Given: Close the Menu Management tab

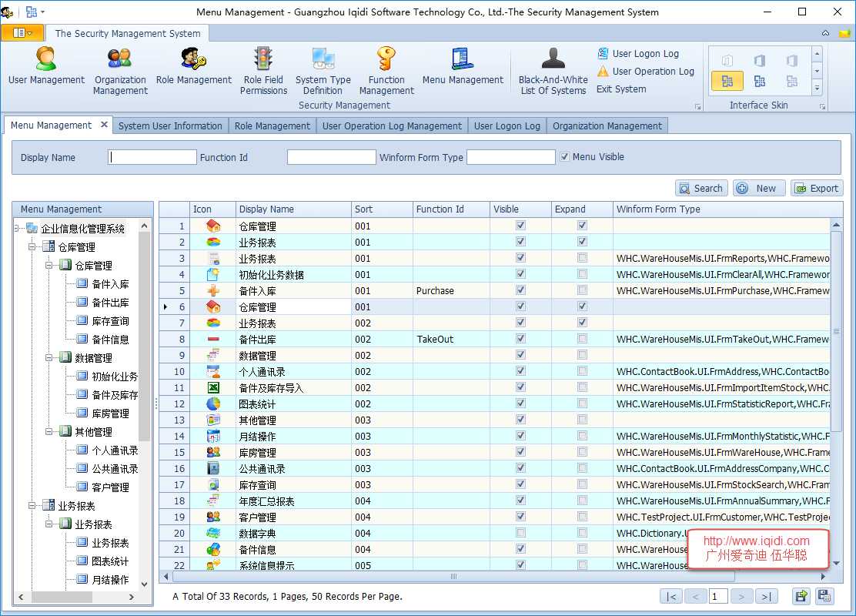Looking at the screenshot, I should tap(104, 125).
